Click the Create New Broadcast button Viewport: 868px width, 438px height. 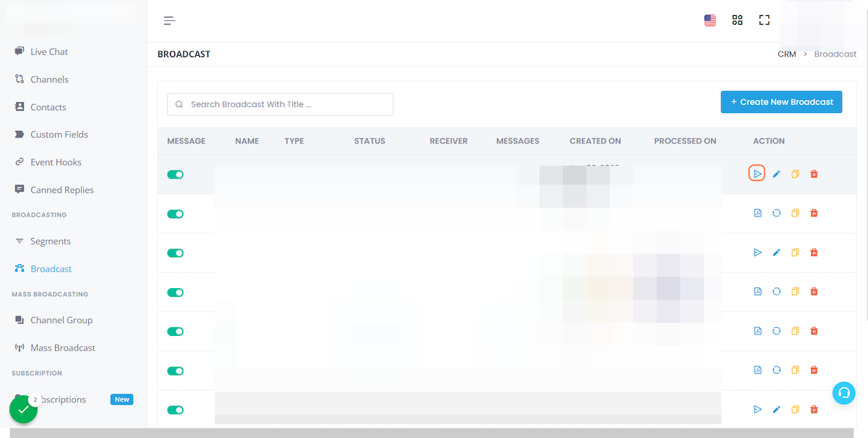click(781, 102)
